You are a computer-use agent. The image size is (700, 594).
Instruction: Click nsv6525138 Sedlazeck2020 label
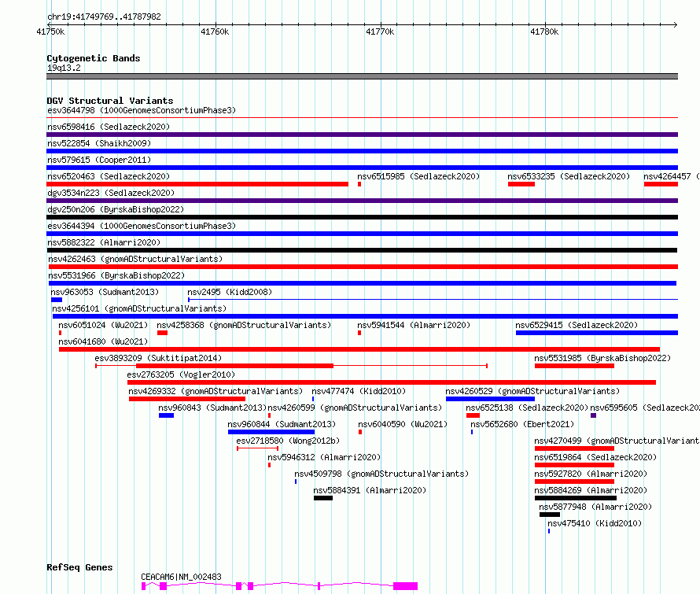[527, 408]
